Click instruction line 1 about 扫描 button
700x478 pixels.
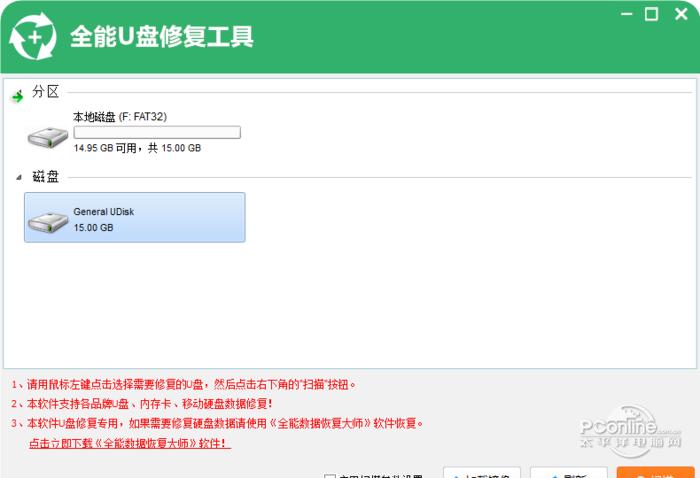click(x=183, y=384)
